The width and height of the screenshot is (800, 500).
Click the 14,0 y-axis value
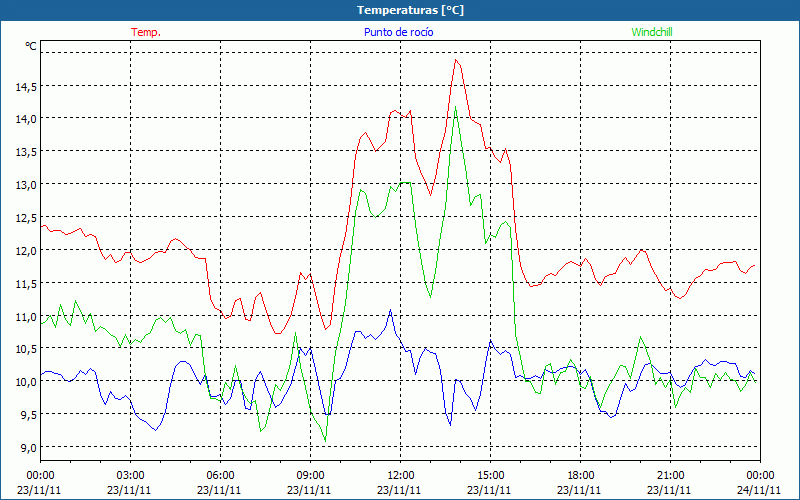click(x=26, y=119)
